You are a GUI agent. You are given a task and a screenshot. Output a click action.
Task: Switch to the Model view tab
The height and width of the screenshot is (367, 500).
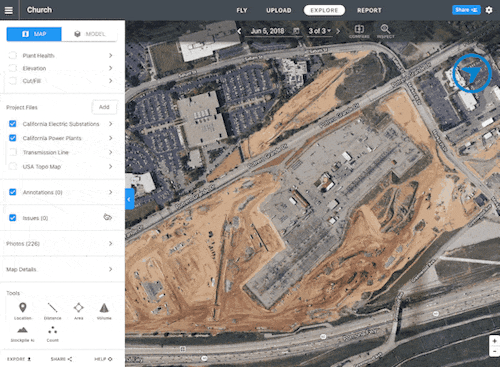89,34
